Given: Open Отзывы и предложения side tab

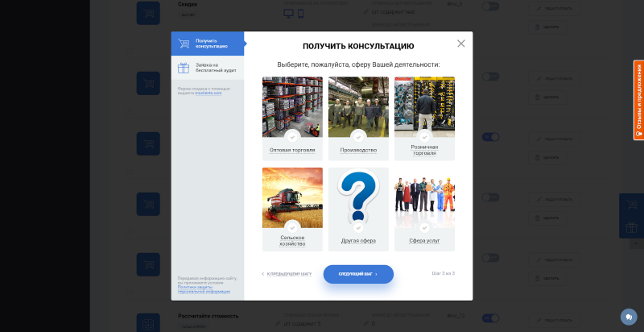Looking at the screenshot, I should coord(638,100).
